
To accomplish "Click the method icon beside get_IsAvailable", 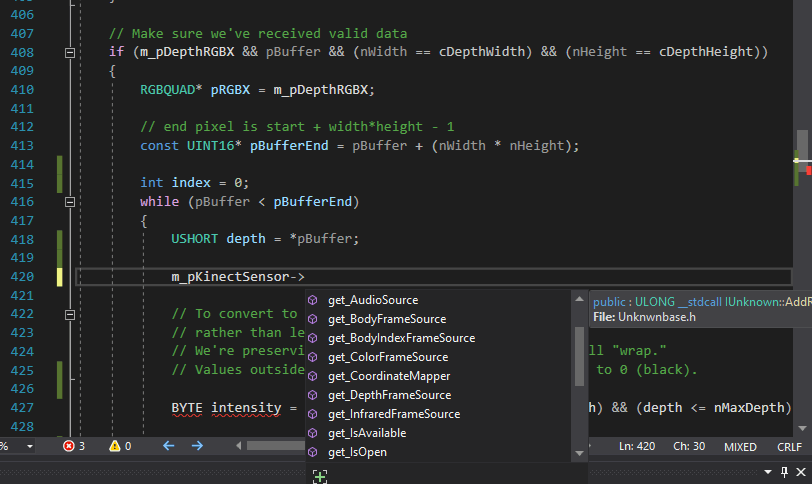I will (312, 433).
